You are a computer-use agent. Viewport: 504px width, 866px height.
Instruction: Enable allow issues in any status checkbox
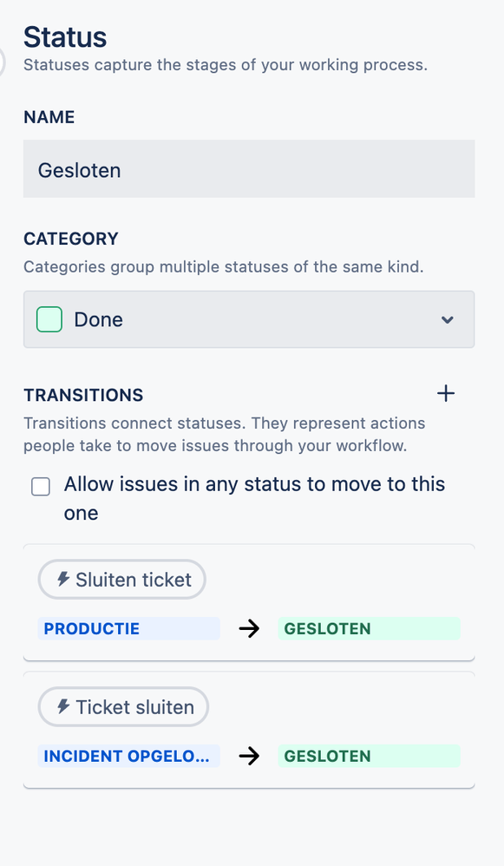(41, 487)
